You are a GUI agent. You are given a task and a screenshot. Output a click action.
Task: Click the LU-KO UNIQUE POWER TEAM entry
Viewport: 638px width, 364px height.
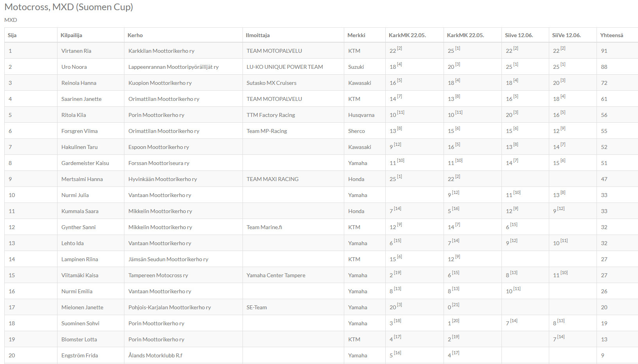(284, 67)
